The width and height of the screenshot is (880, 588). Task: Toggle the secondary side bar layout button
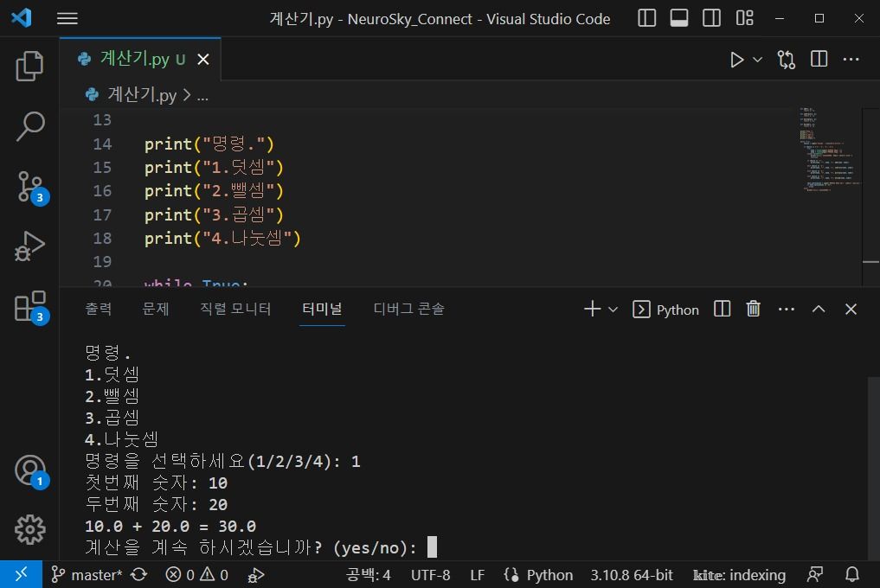(x=711, y=18)
